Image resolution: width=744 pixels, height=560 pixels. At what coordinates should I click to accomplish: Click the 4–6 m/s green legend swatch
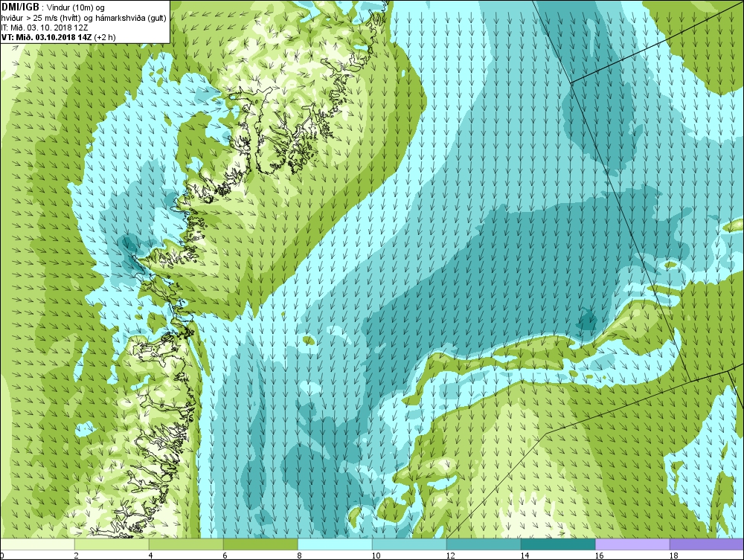click(186, 544)
